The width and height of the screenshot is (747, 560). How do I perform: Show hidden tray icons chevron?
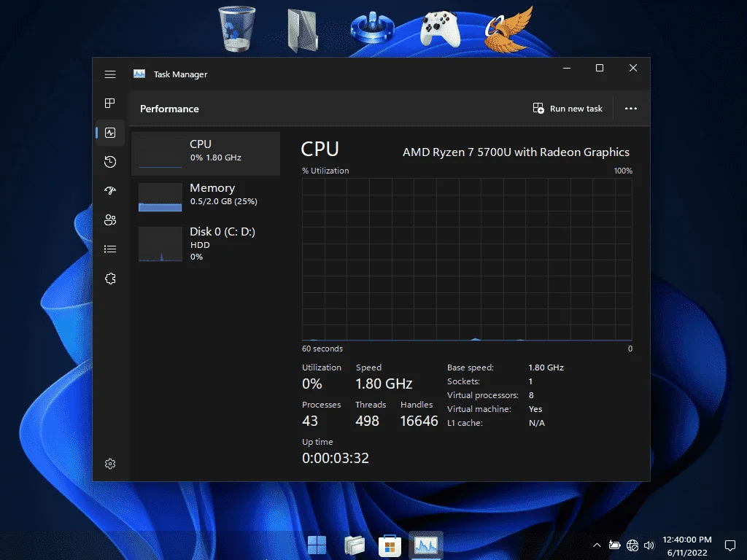pyautogui.click(x=597, y=545)
